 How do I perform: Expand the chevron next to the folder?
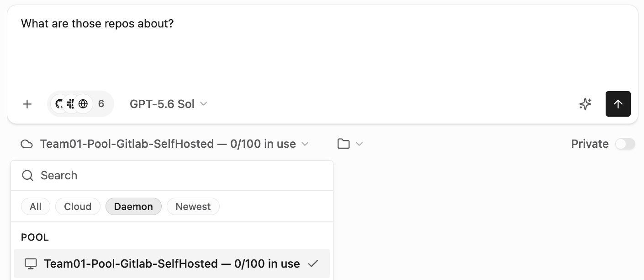pyautogui.click(x=359, y=144)
